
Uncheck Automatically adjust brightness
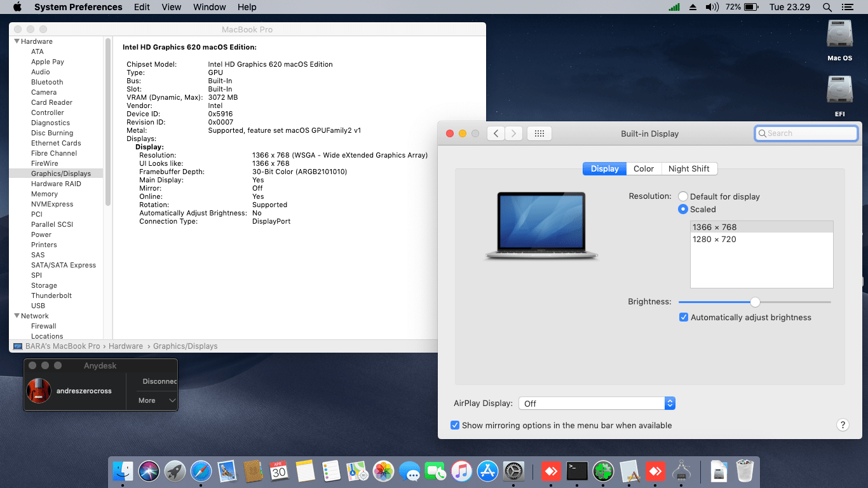(684, 317)
